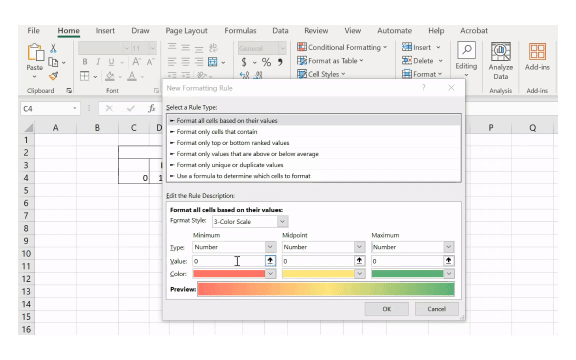Click the Midpoint value range selector arrow
576x360 pixels.
pos(359,261)
